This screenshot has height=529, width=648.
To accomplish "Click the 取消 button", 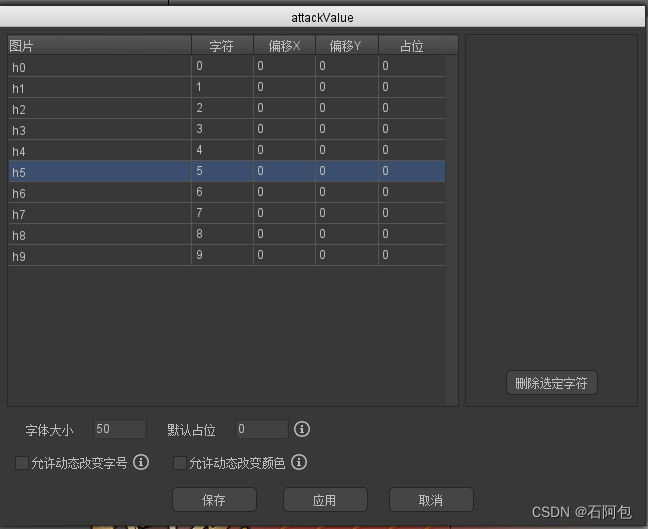I will (431, 500).
